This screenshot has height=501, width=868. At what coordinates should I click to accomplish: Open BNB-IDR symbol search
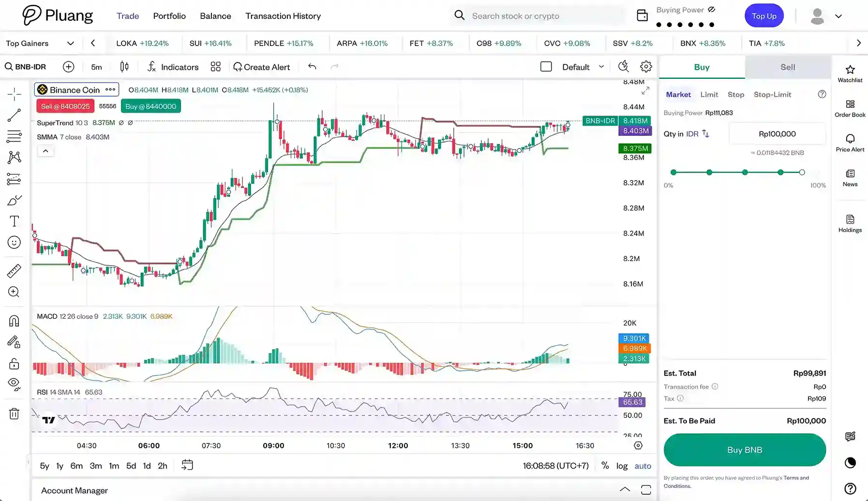(26, 67)
